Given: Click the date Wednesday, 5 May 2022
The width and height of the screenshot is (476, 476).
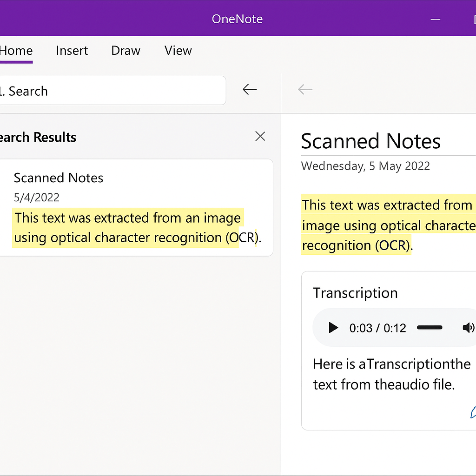Looking at the screenshot, I should [365, 165].
